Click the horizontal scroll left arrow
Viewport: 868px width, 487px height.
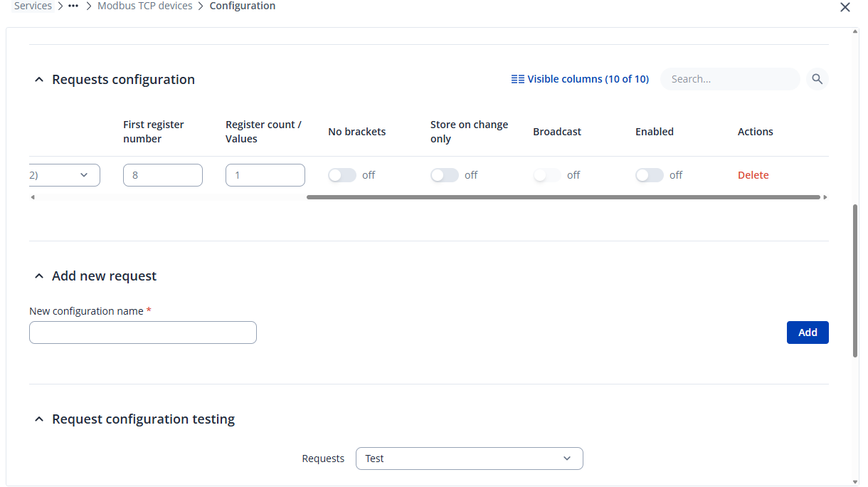33,197
